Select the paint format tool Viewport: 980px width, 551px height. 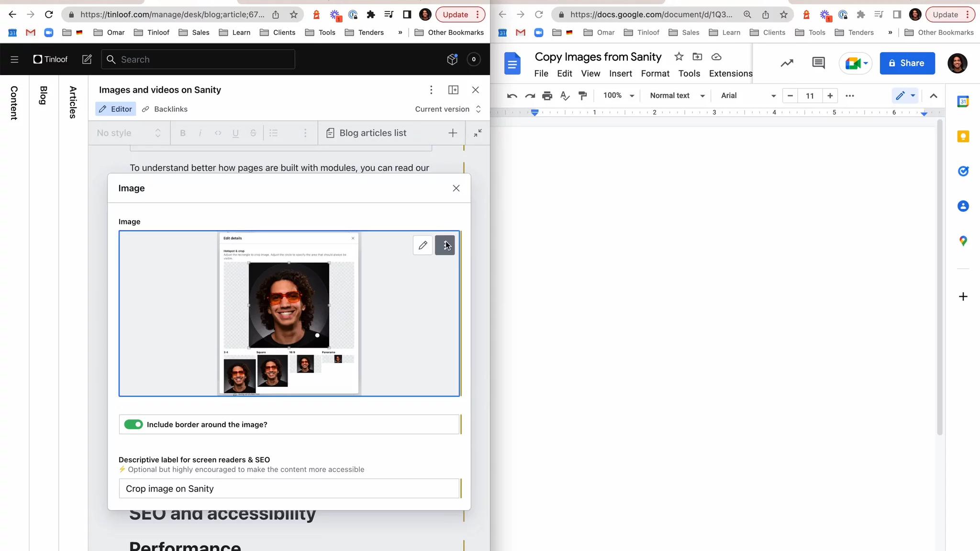click(582, 96)
